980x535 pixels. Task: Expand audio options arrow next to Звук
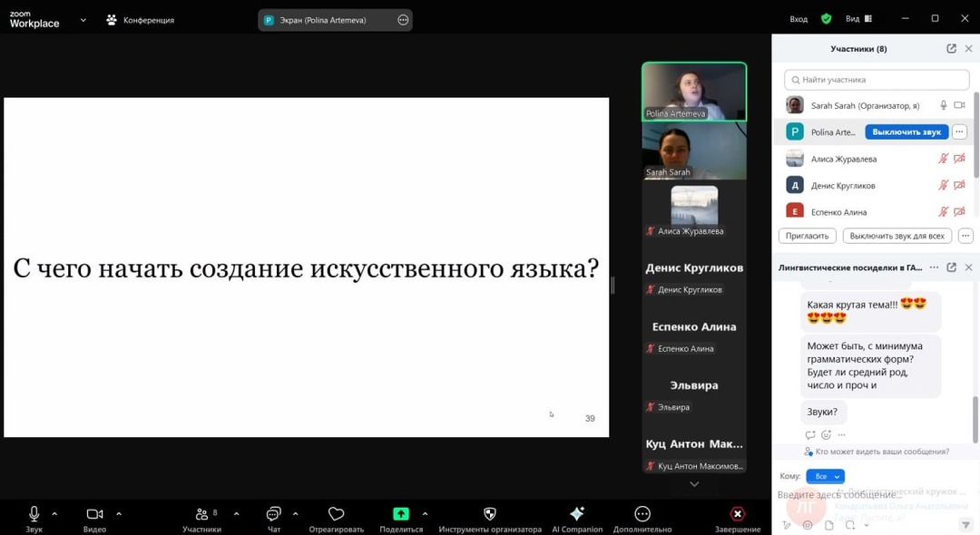pyautogui.click(x=54, y=514)
